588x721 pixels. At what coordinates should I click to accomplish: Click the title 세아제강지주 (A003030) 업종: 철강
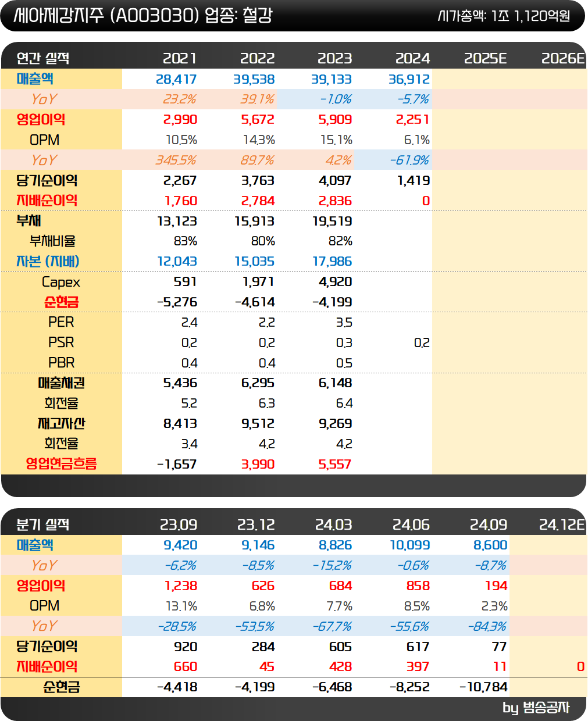(x=143, y=15)
